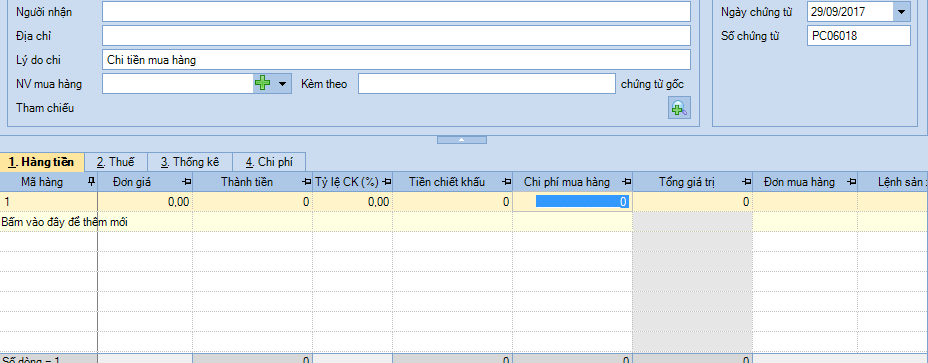This screenshot has width=928, height=363.
Task: Collapse the header panel with the arrow handle
Action: click(462, 140)
